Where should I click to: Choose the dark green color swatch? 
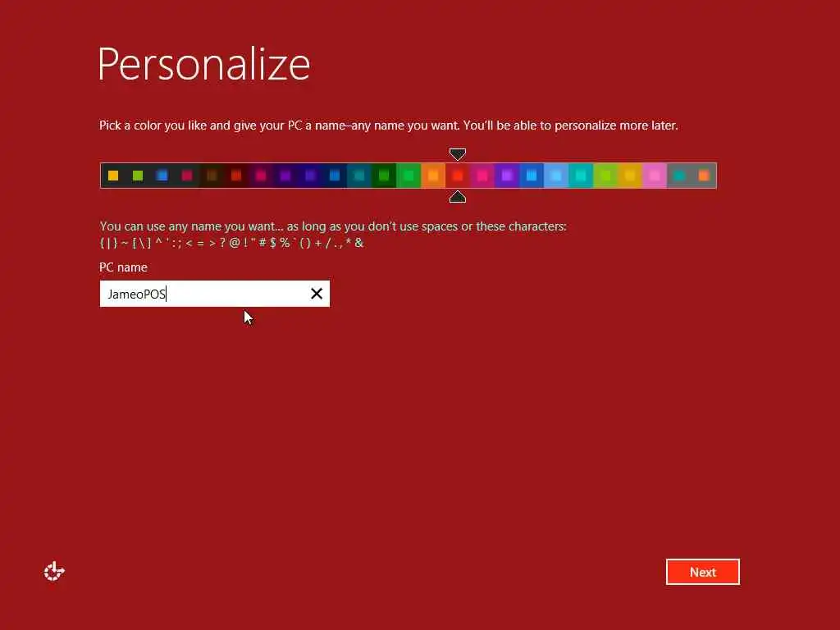(384, 176)
